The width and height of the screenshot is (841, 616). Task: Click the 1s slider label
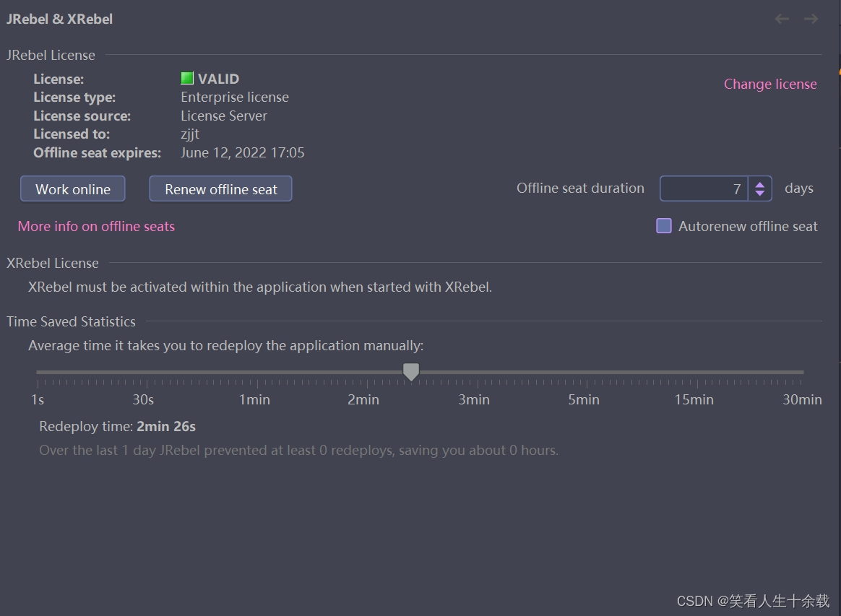38,400
